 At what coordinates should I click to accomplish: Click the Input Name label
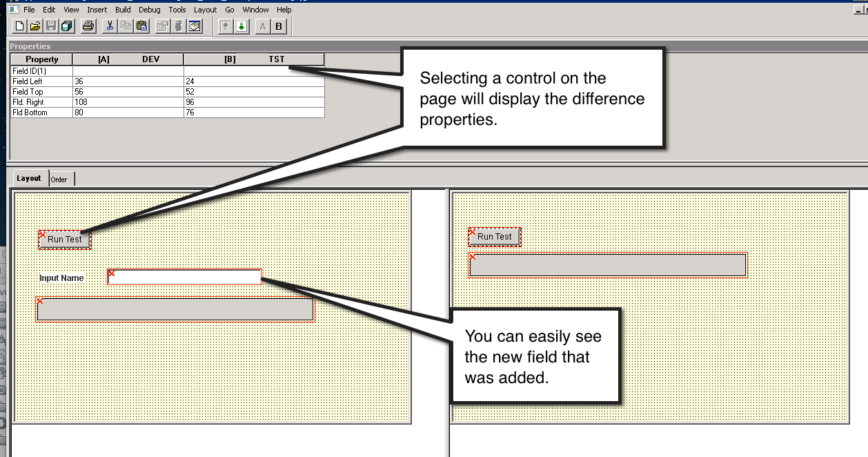click(61, 278)
